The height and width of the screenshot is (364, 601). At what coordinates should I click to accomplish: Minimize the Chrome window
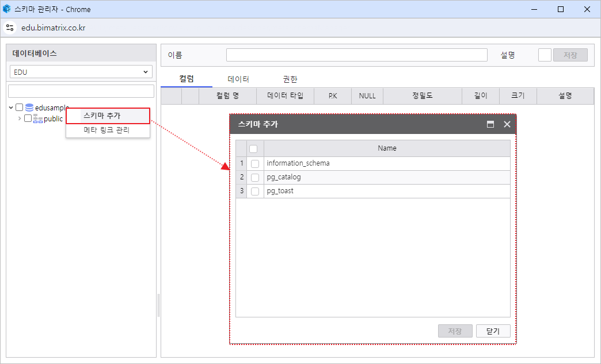[x=535, y=9]
